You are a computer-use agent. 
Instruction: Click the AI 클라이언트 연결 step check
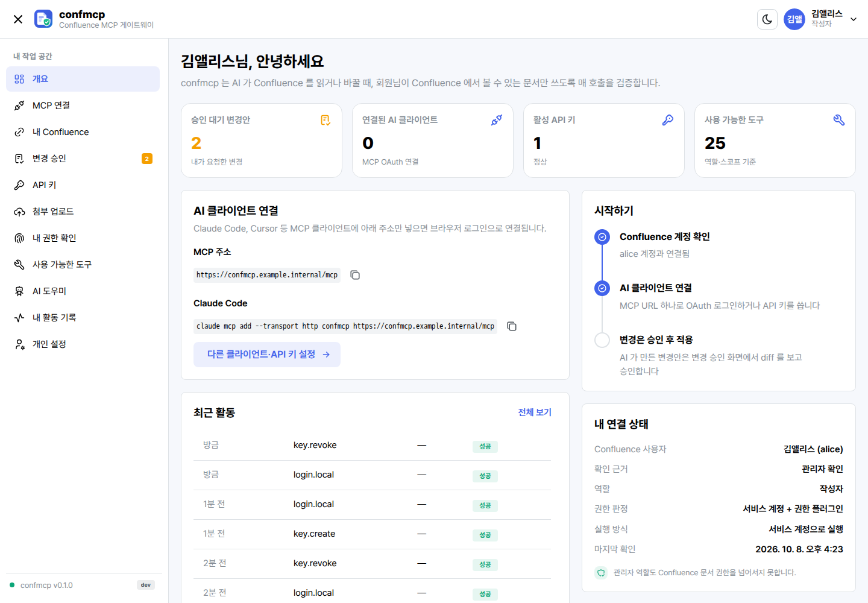coord(602,288)
